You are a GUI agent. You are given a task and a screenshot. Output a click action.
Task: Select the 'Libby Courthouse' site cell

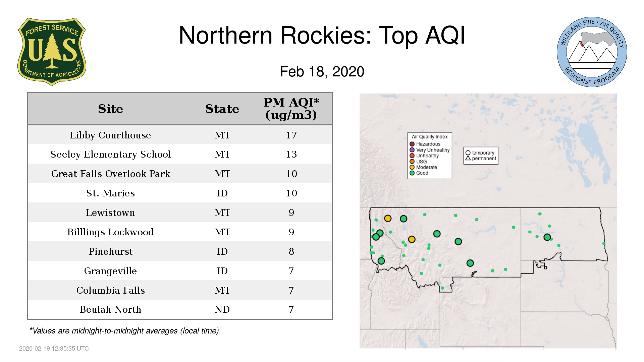[110, 135]
